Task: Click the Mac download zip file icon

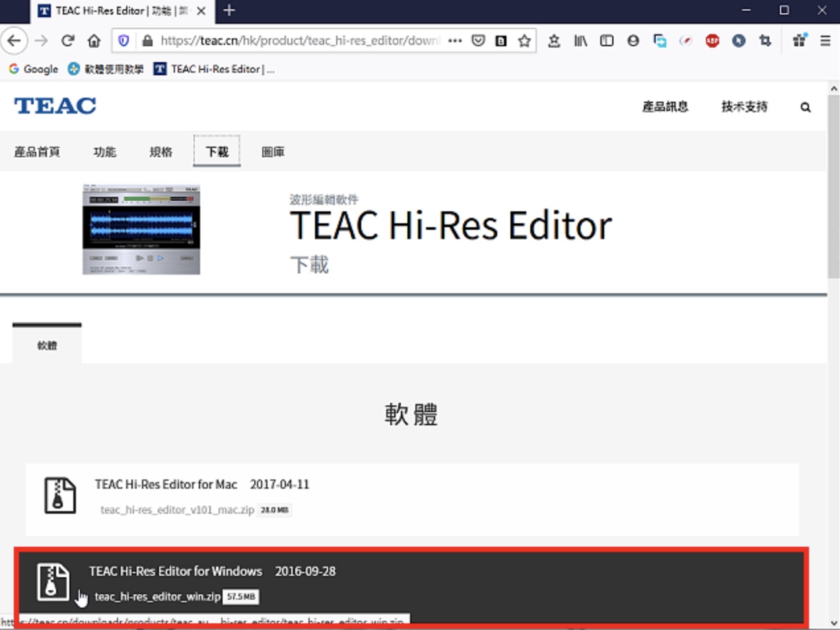Action: tap(60, 495)
